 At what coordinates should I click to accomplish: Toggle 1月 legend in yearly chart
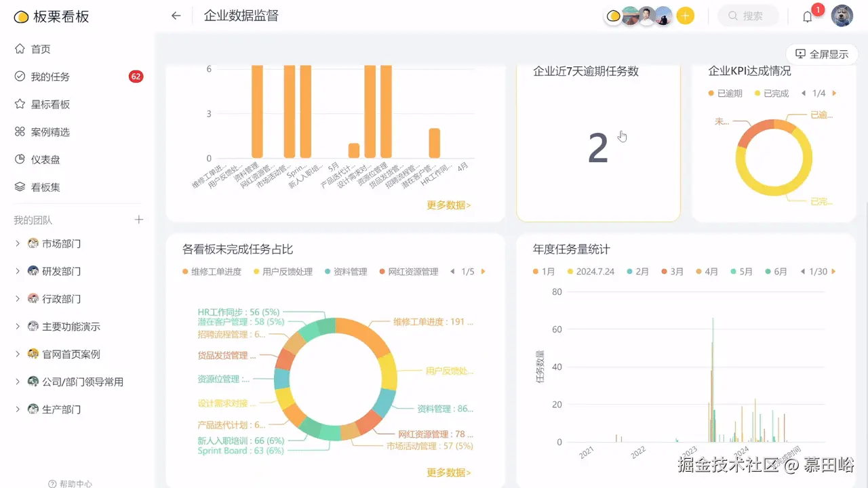544,272
